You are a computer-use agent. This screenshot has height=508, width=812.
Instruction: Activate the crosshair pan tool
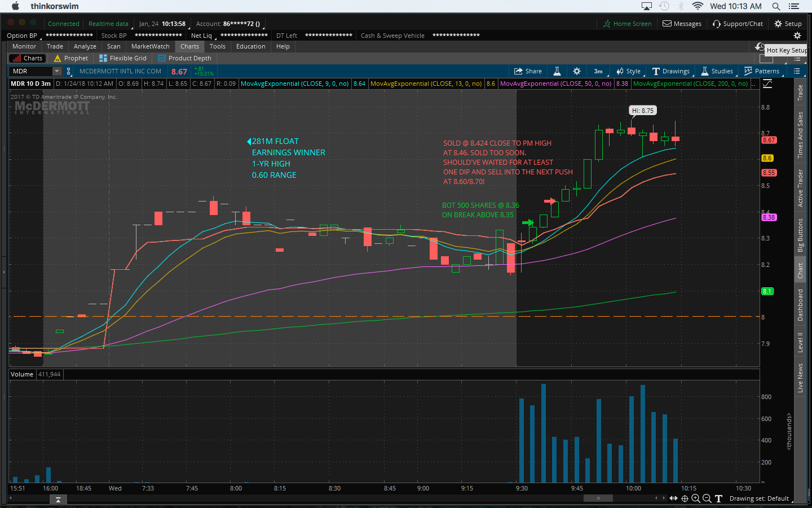(685, 498)
